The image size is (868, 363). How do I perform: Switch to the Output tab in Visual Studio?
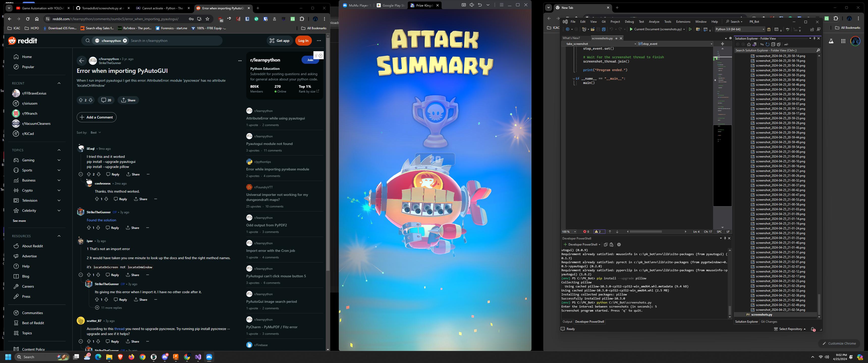tap(567, 322)
